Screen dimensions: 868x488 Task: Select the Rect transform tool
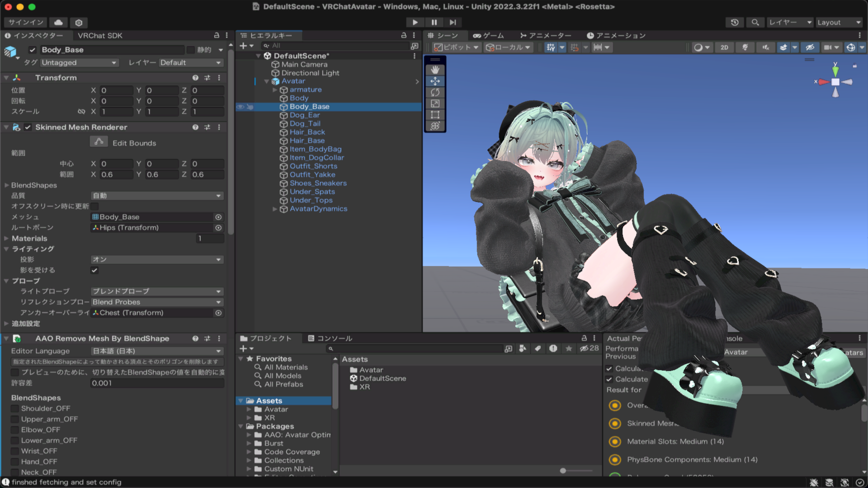click(x=435, y=115)
